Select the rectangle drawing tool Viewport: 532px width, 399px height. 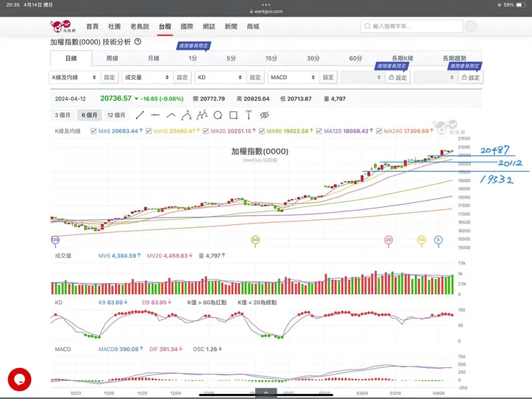[234, 115]
